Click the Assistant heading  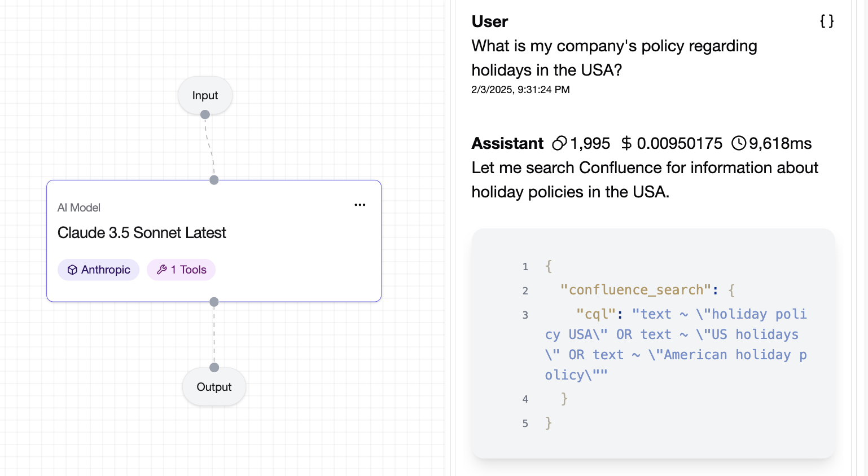click(507, 143)
